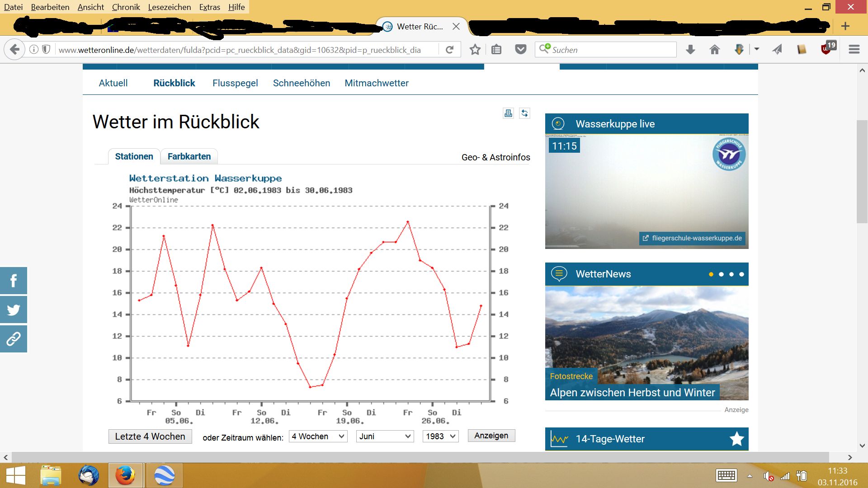The width and height of the screenshot is (868, 488).
Task: Copy page link with chain icon
Action: 14,339
